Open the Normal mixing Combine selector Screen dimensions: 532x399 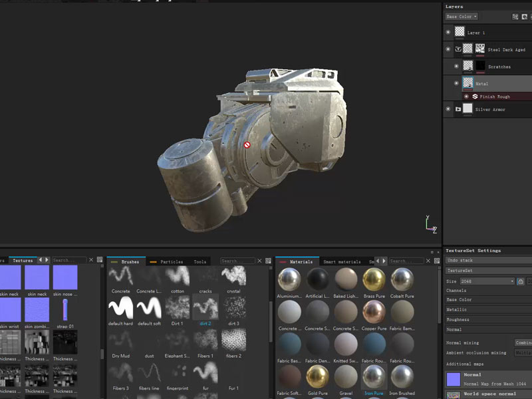click(x=523, y=342)
